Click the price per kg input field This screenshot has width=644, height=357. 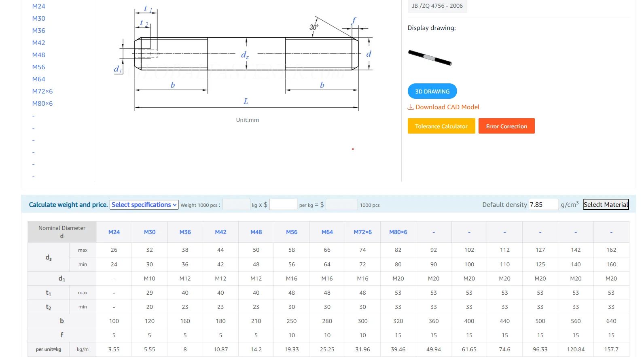tap(283, 205)
